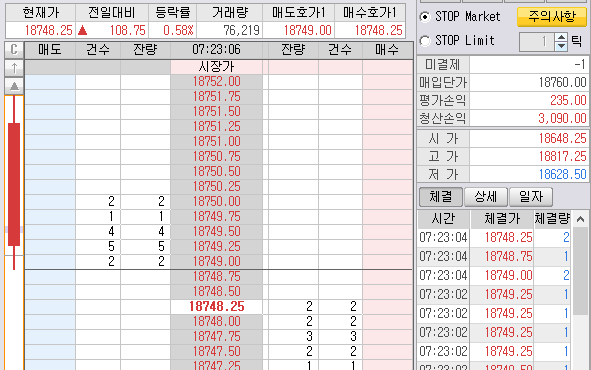This screenshot has width=591, height=370.
Task: Click the 매도 column header
Action: coord(50,50)
